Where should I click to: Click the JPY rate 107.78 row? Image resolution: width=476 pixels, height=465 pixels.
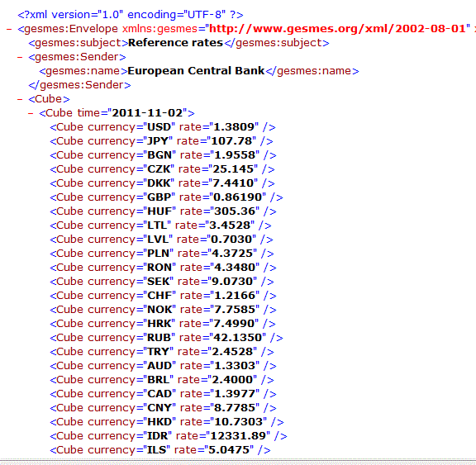[161, 141]
